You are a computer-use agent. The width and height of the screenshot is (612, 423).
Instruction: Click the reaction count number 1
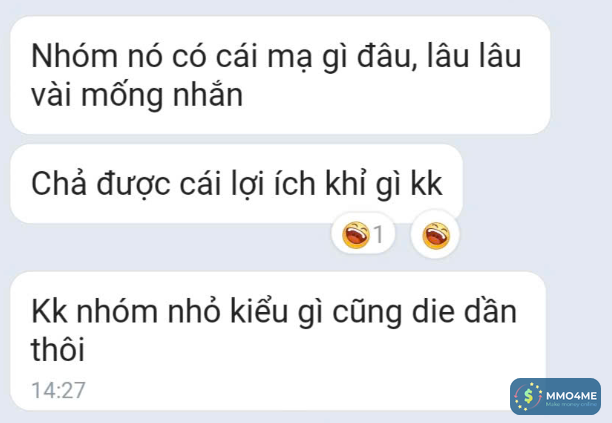click(x=378, y=235)
